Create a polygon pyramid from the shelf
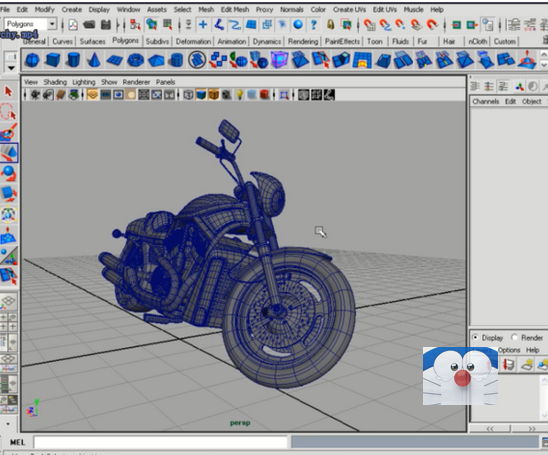 [x=156, y=60]
